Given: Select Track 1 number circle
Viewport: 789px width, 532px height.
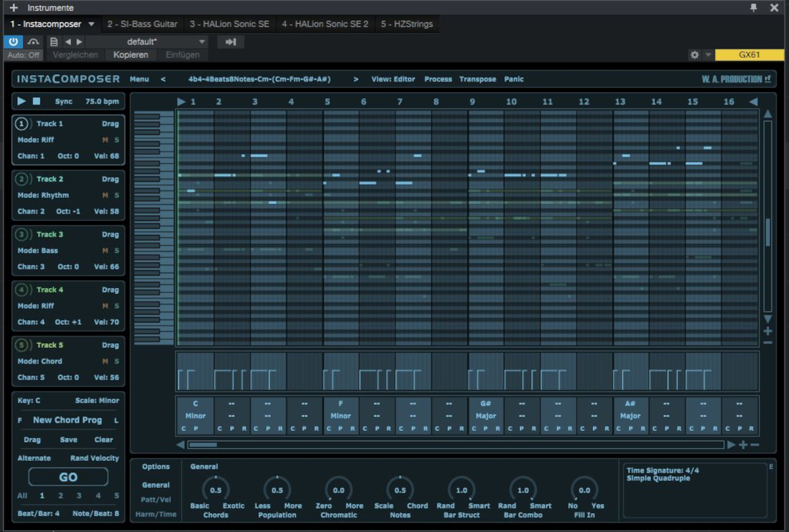Looking at the screenshot, I should [x=22, y=124].
